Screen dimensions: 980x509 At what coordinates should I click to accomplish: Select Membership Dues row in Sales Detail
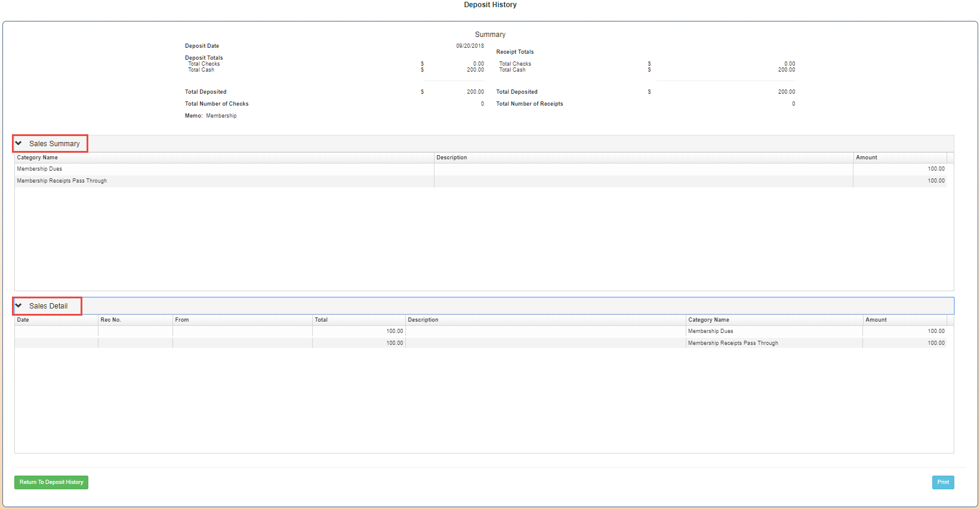(x=710, y=331)
